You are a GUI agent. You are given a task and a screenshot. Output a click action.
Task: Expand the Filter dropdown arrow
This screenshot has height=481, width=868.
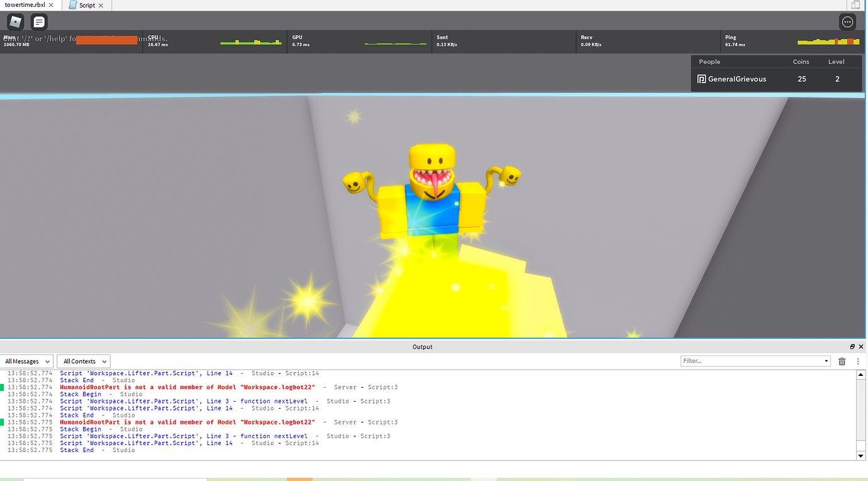point(826,361)
